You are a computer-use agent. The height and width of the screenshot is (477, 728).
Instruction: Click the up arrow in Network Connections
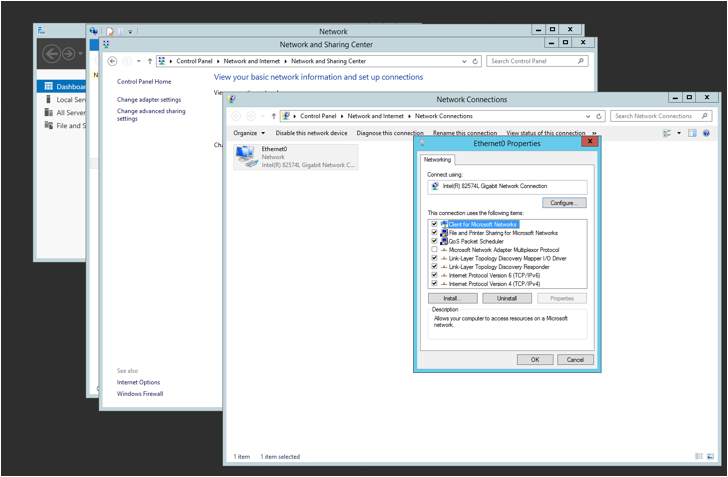[274, 116]
